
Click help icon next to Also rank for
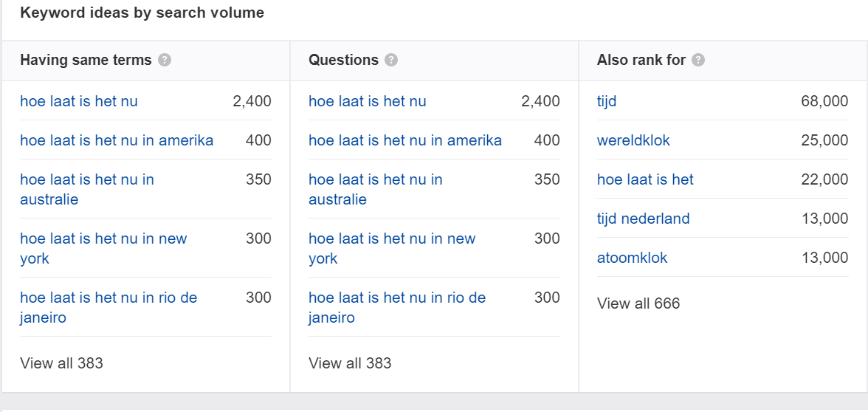(x=698, y=61)
